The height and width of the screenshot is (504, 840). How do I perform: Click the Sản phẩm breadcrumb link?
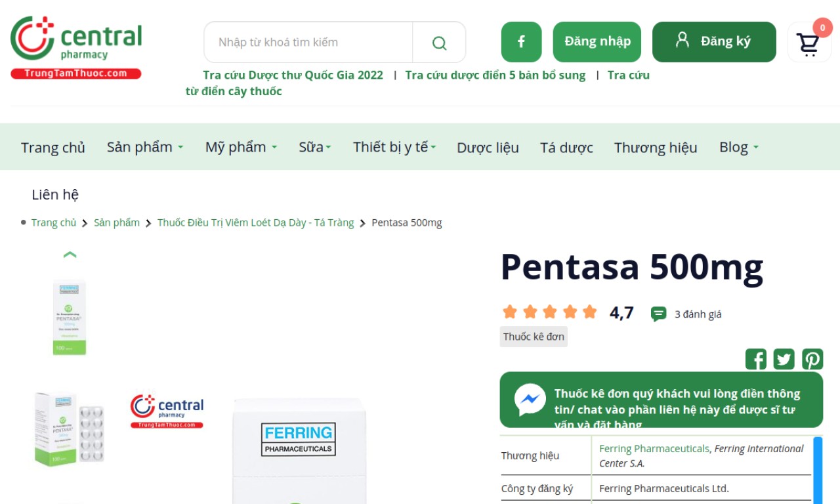point(117,222)
